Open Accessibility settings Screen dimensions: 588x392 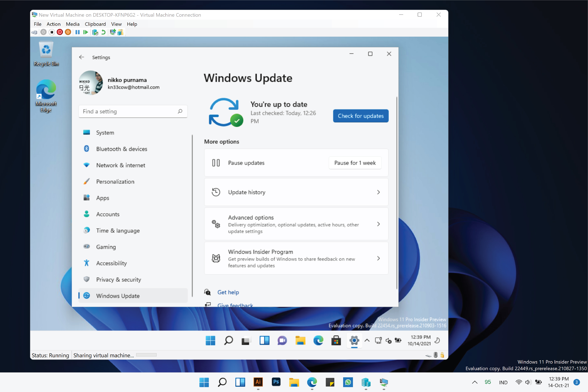pyautogui.click(x=133, y=263)
